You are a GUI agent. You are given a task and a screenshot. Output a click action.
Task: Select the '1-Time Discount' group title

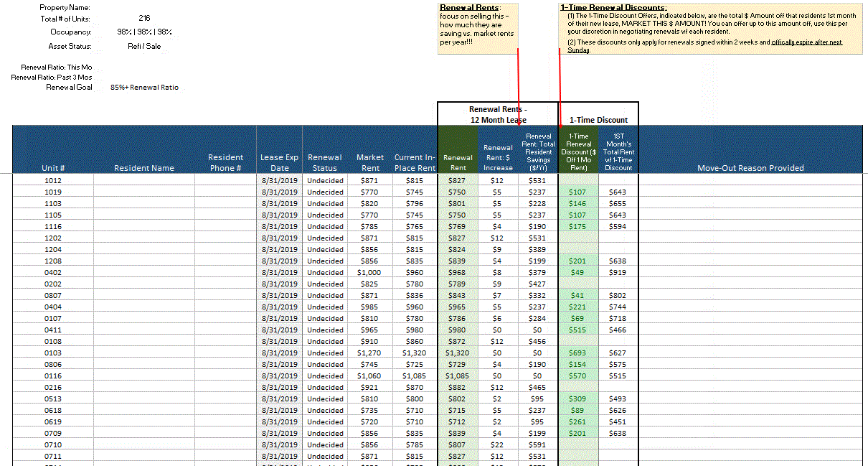click(x=598, y=120)
